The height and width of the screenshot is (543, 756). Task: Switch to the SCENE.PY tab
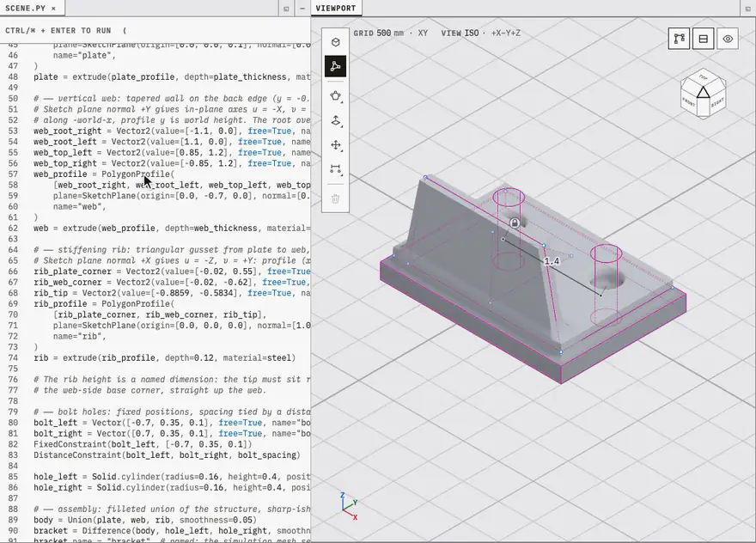[x=25, y=9]
